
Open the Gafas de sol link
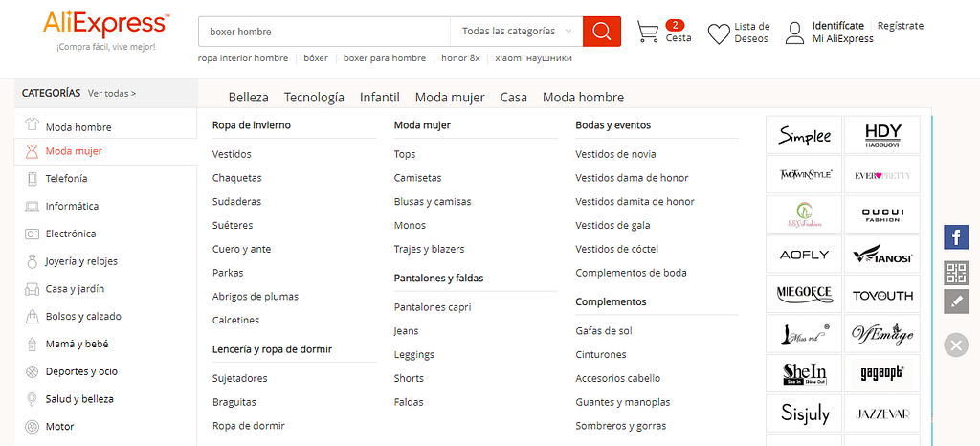(604, 331)
